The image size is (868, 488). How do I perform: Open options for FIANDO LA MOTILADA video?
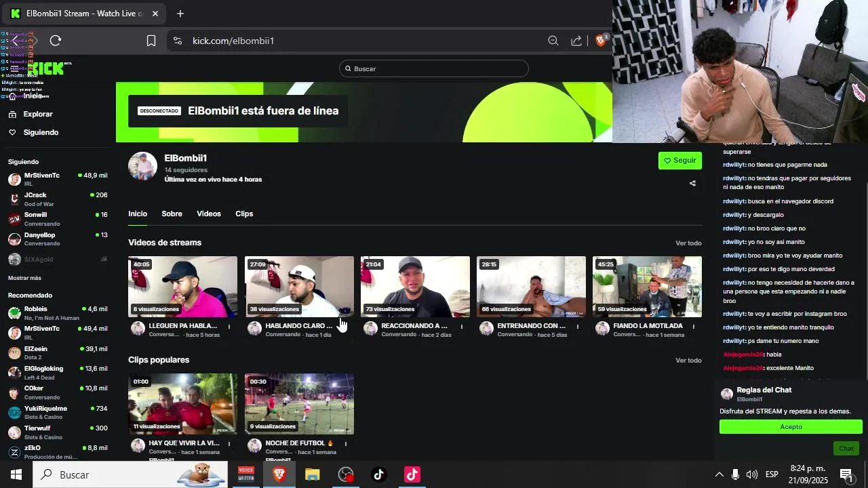point(694,327)
